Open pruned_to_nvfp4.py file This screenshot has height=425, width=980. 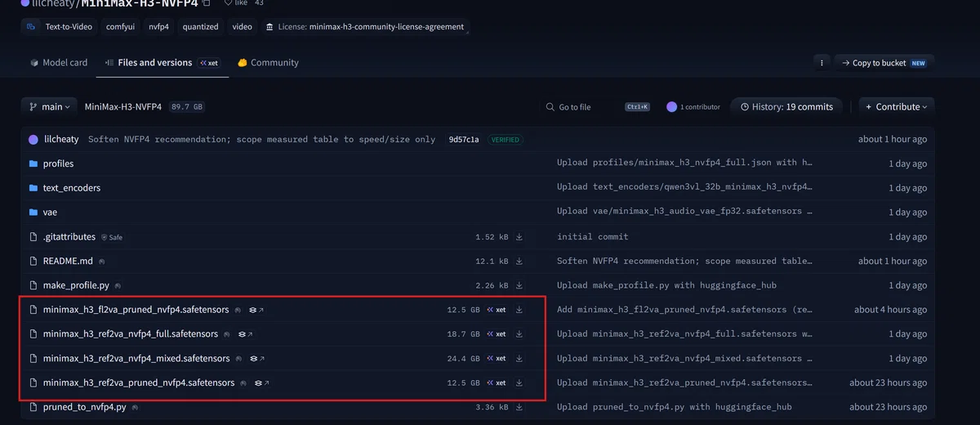pos(85,407)
